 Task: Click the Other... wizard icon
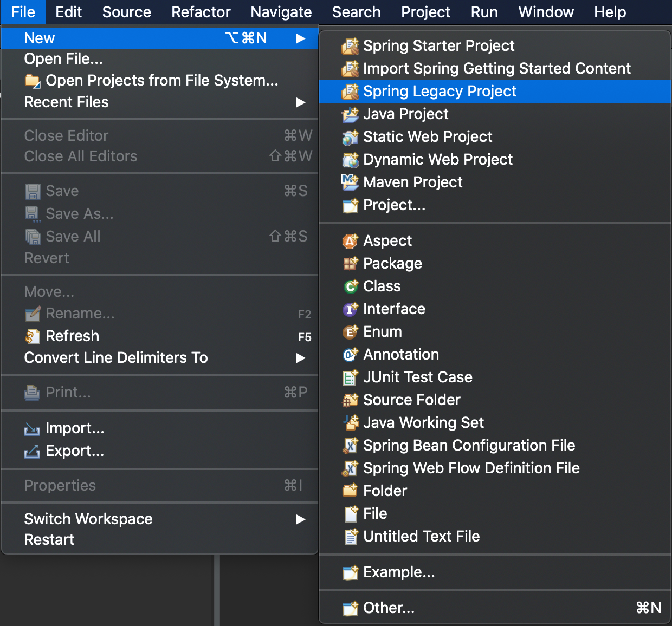pos(350,608)
